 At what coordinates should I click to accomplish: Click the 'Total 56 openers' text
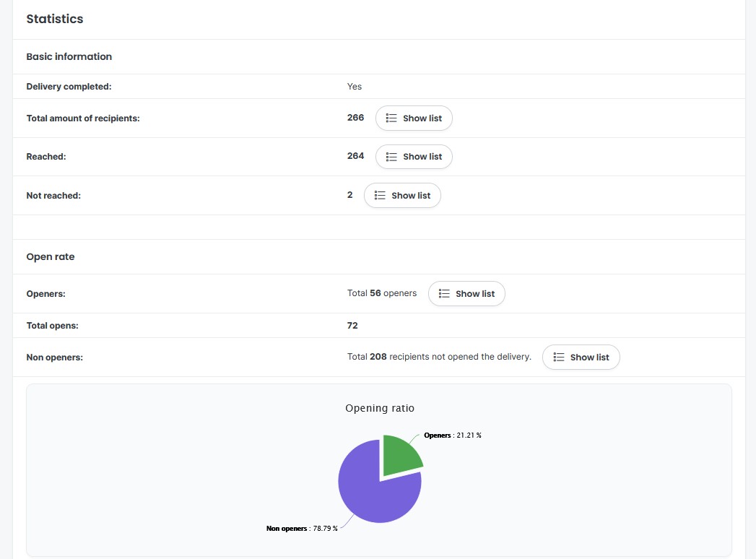click(x=382, y=293)
